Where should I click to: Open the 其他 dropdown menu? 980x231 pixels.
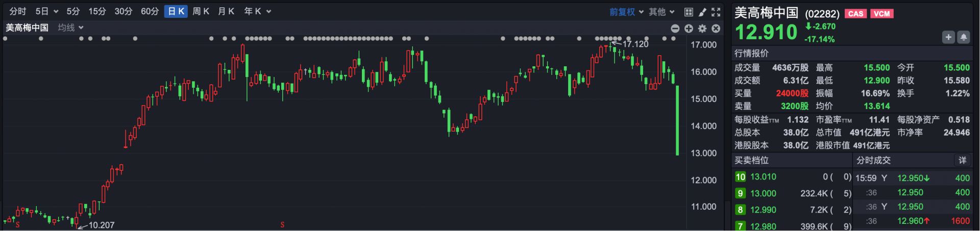tap(661, 12)
